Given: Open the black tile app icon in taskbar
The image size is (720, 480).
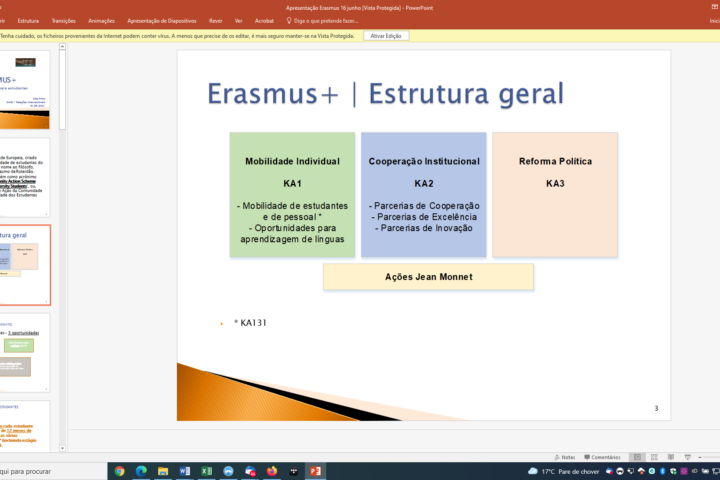Looking at the screenshot, I should (294, 471).
